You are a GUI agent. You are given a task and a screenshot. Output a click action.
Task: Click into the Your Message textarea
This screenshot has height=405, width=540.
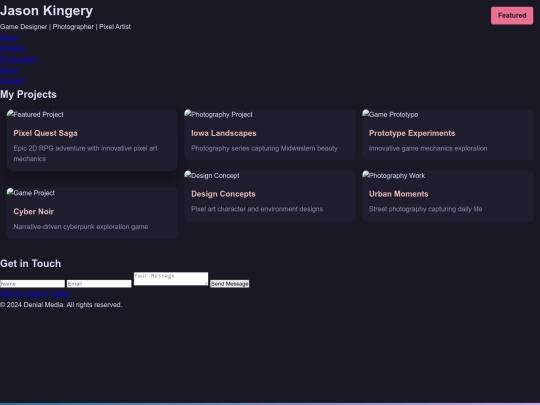click(171, 279)
